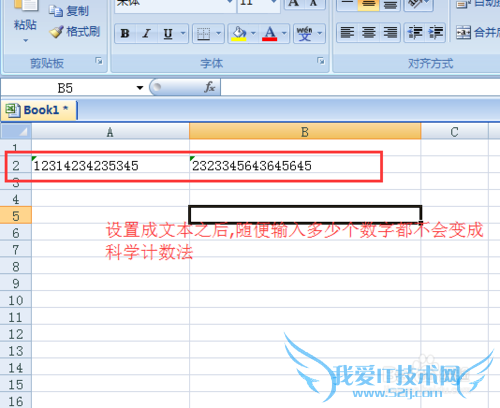Toggle italic formatting
The width and height of the screenshot is (500, 408).
pyautogui.click(x=146, y=33)
